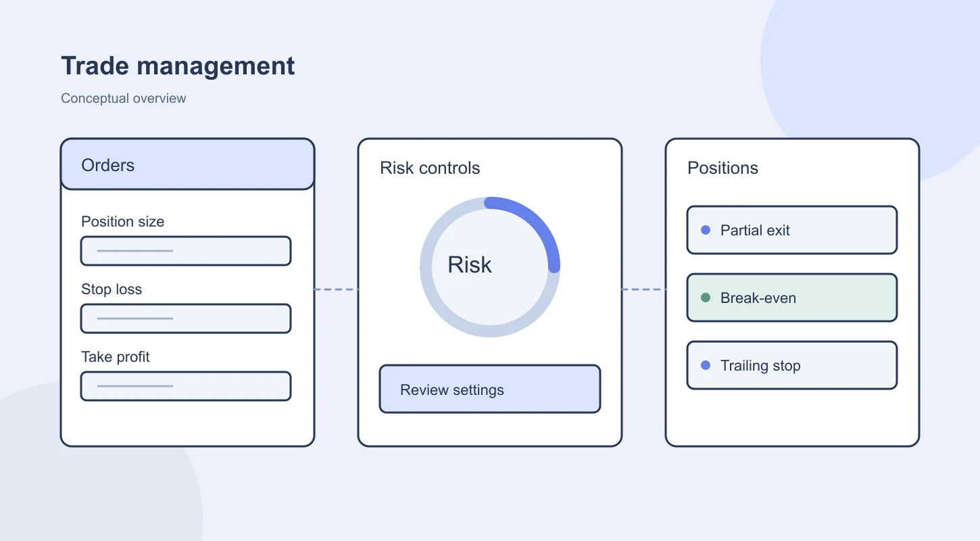The width and height of the screenshot is (980, 541).
Task: Click the Risk label inside the gauge
Action: [x=470, y=264]
